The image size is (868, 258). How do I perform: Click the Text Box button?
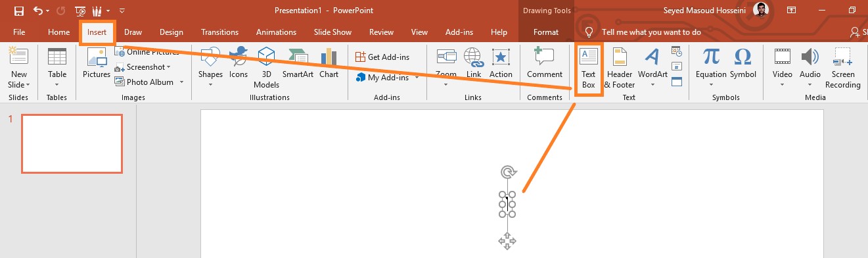click(x=588, y=68)
